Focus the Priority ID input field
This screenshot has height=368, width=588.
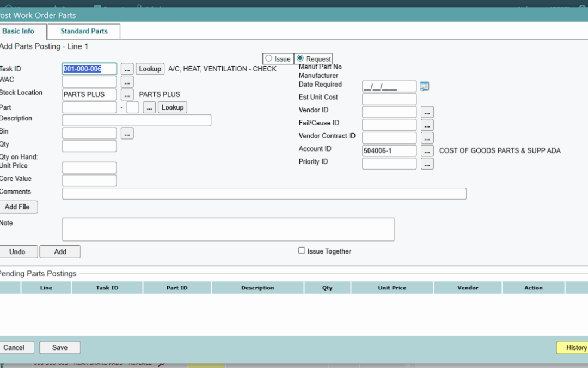point(389,164)
